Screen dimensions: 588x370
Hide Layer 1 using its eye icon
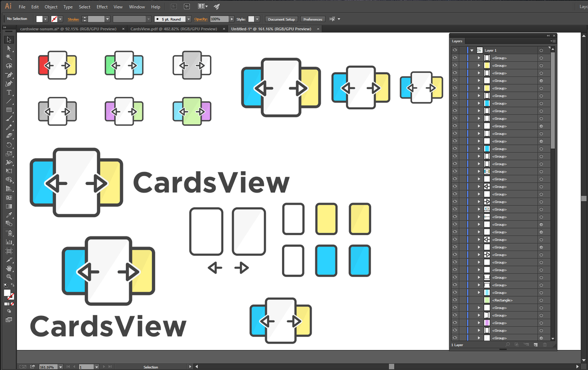pos(455,50)
